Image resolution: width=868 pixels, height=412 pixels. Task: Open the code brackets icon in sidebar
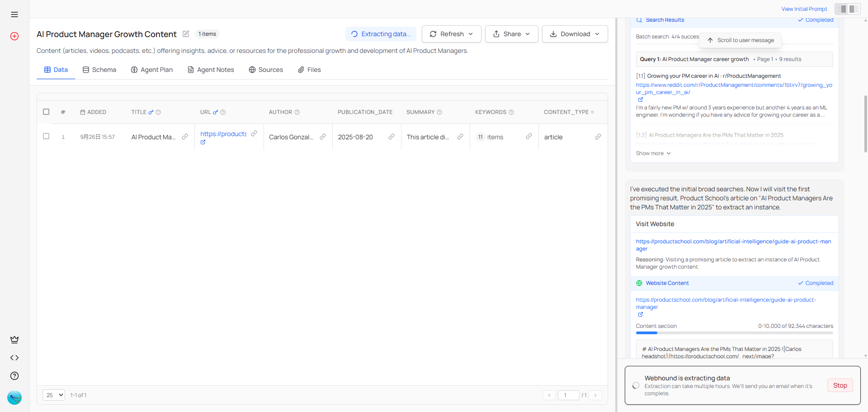click(14, 358)
